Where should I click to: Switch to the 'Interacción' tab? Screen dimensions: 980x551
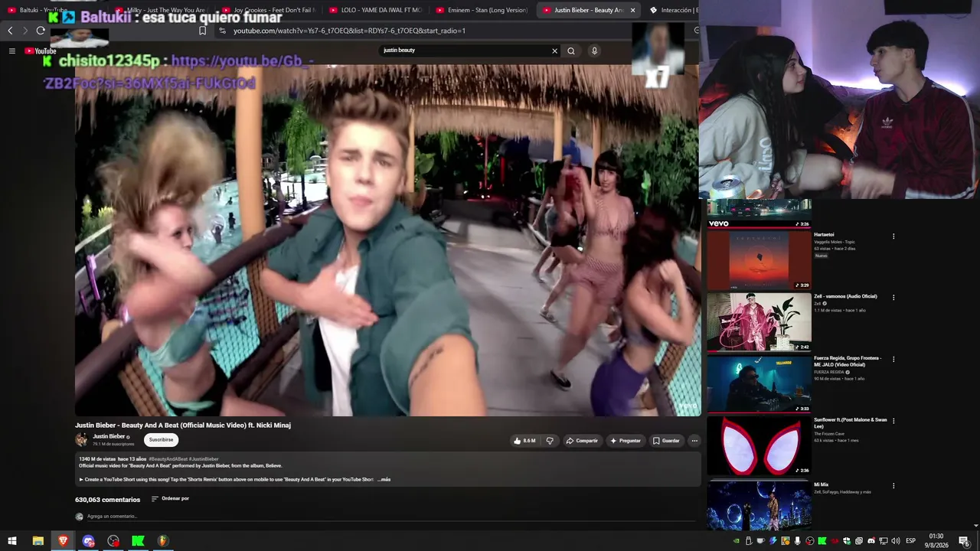[672, 10]
